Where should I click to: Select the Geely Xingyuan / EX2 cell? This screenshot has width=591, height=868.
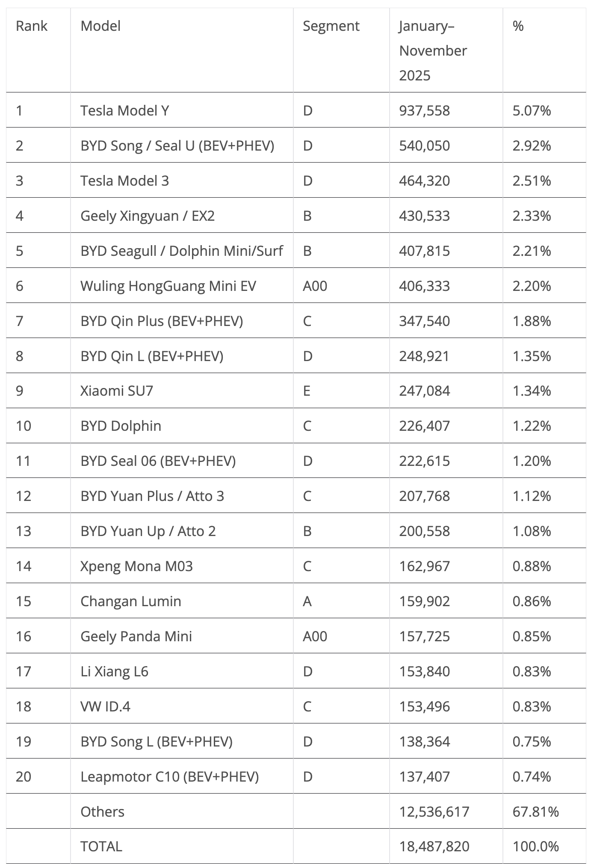tap(148, 216)
